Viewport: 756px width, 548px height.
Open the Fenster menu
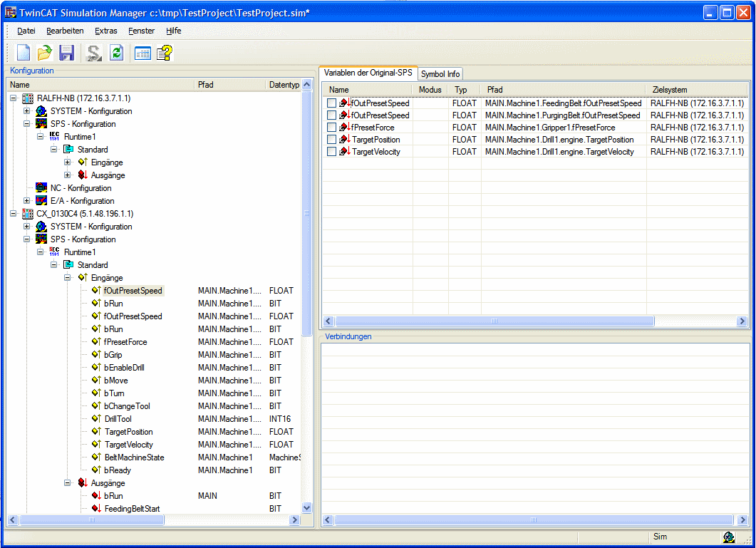point(141,31)
